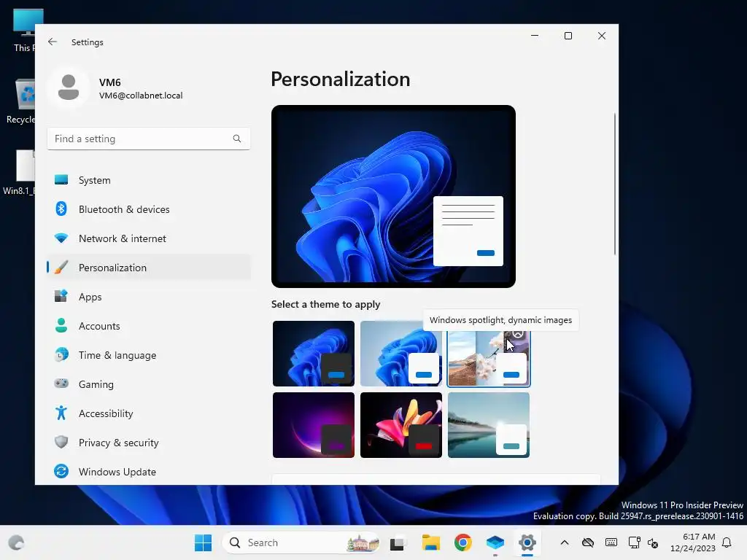Open the blue box app in taskbar
This screenshot has height=560, width=747.
pos(495,542)
